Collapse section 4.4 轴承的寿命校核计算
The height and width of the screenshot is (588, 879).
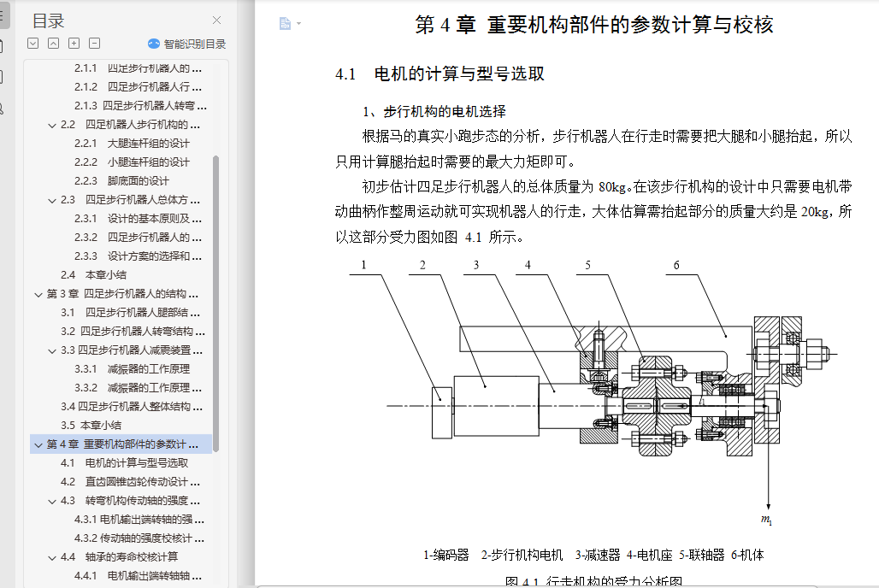click(x=52, y=558)
